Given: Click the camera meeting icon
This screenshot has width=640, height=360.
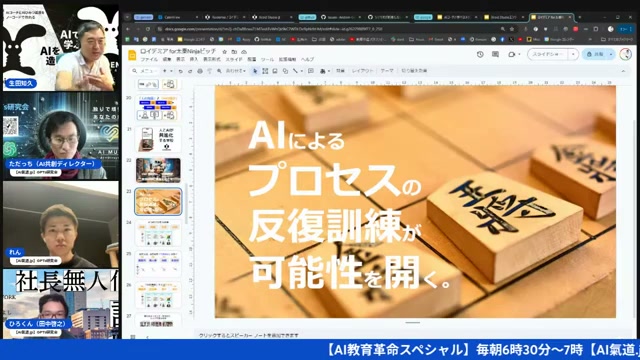Looking at the screenshot, I should pos(511,55).
